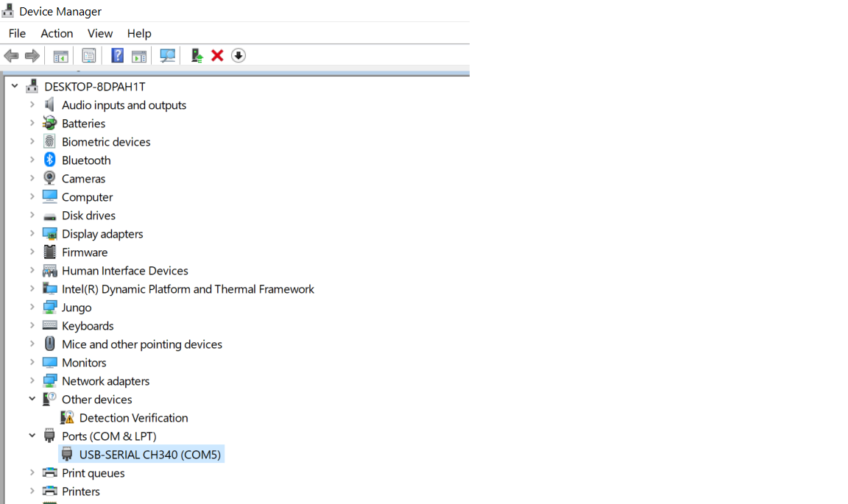Select Mice and other pointing devices label
The image size is (848, 504).
141,344
